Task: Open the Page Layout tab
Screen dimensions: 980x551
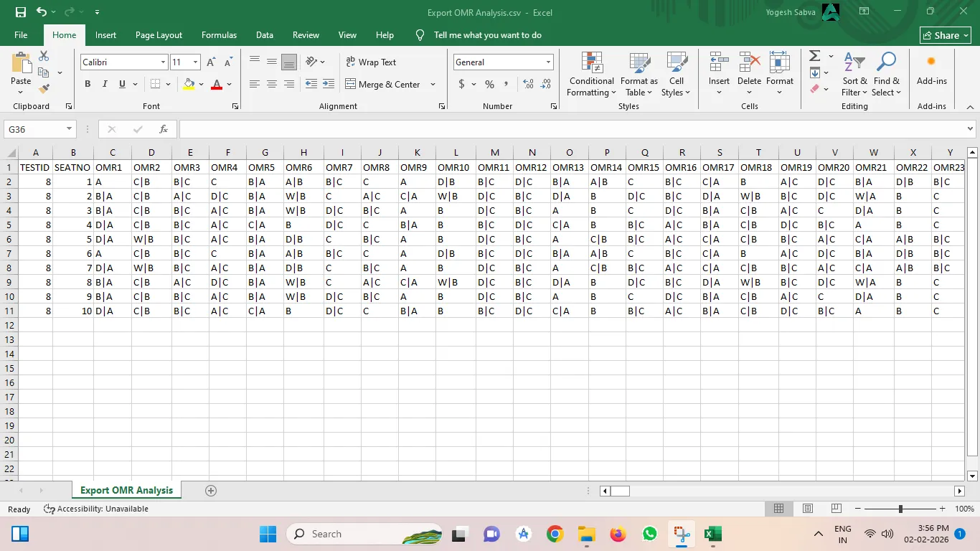Action: 157,34
